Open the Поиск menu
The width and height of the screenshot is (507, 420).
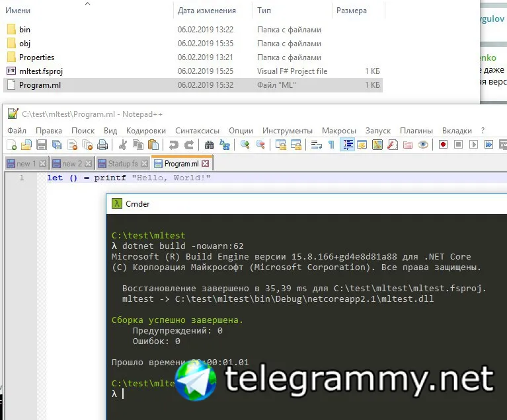[83, 131]
